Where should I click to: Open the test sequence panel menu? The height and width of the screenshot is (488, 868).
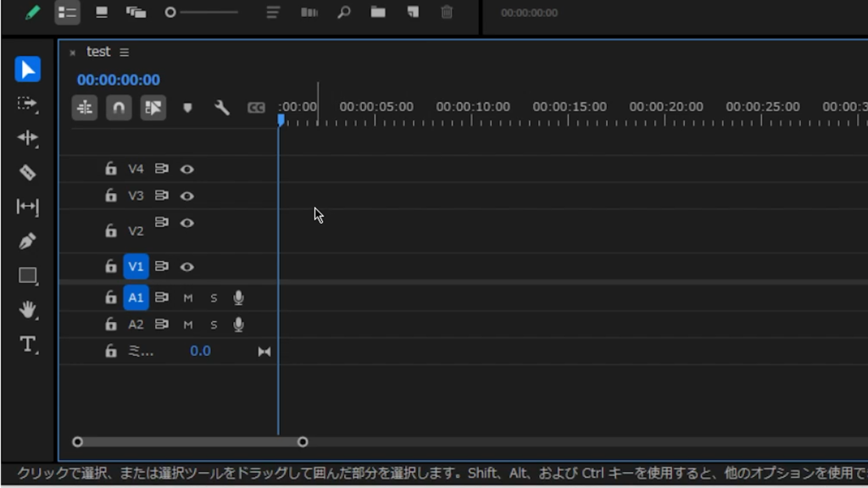(x=124, y=52)
